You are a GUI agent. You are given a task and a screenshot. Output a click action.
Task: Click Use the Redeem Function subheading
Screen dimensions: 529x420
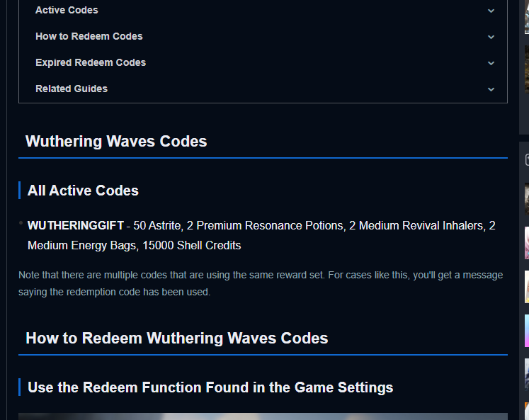(210, 387)
